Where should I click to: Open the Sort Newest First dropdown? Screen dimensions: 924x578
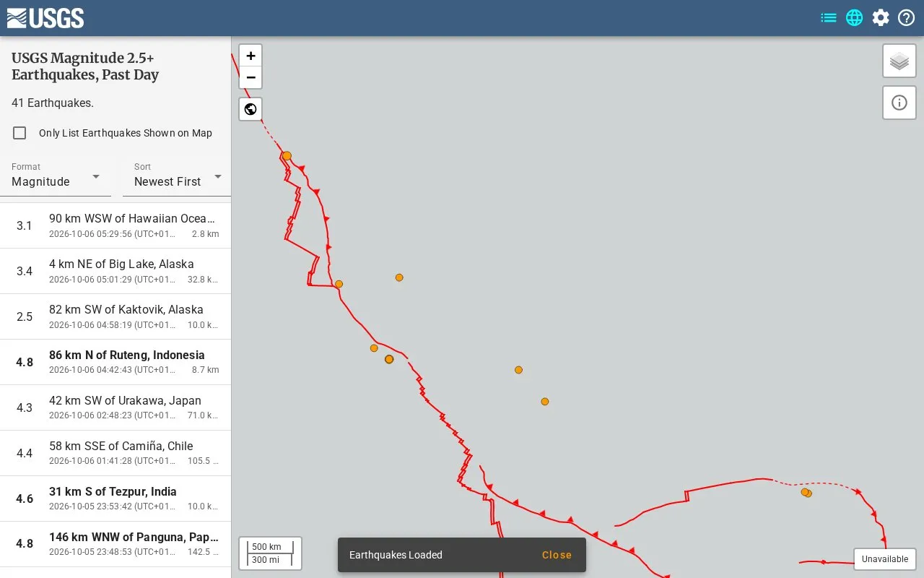click(178, 177)
